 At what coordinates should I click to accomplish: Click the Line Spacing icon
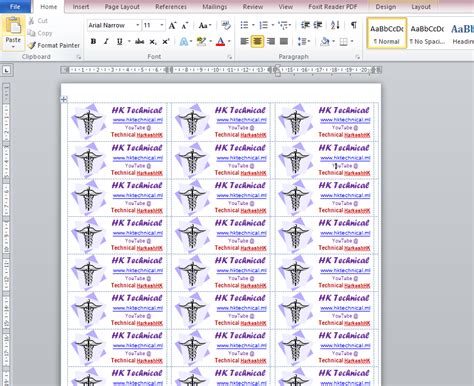(302, 42)
